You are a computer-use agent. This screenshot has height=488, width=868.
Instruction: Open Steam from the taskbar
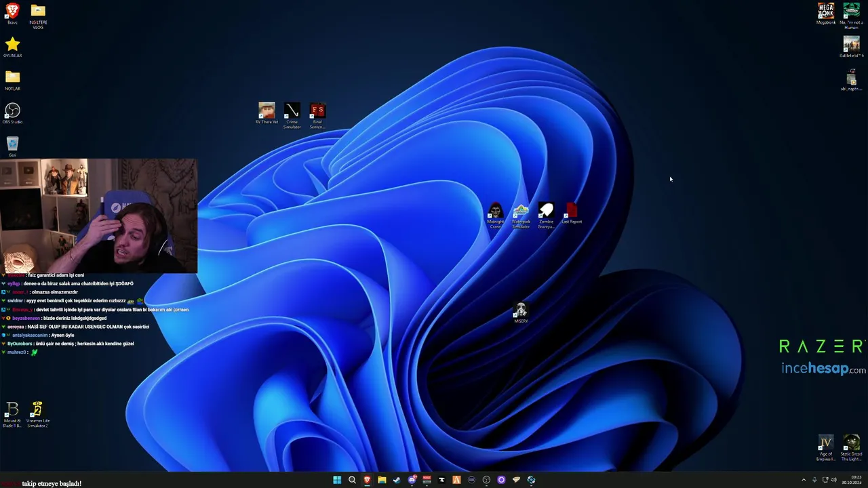click(x=397, y=480)
